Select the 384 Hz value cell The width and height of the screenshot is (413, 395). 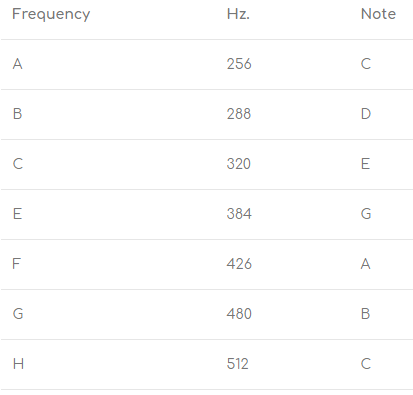point(239,214)
